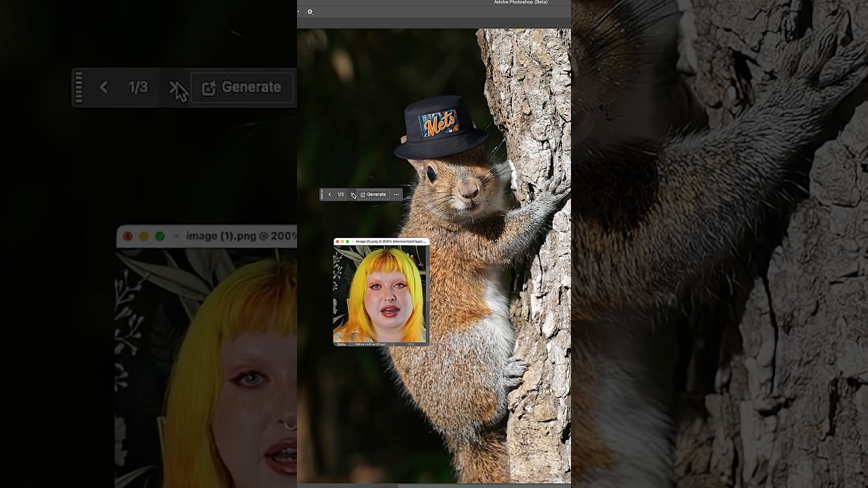Click the Generate button in contextual taskbar
868x488 pixels.
pos(373,195)
